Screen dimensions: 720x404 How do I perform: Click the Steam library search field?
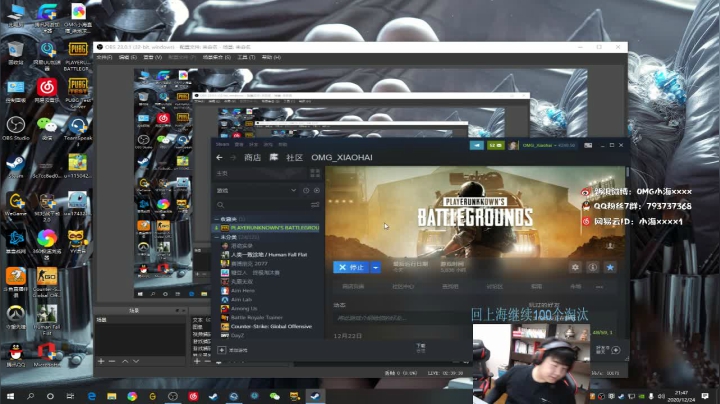261,205
